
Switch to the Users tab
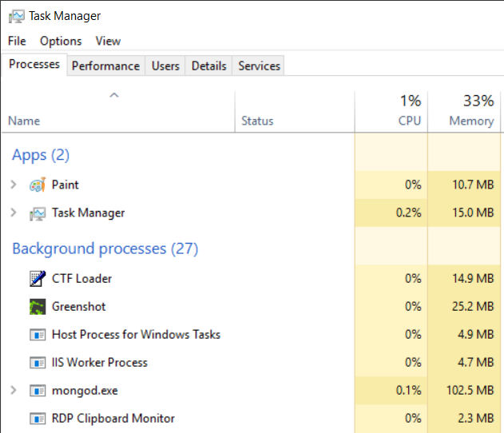tap(165, 66)
